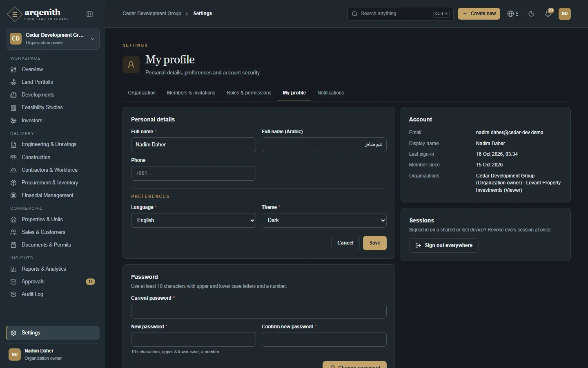Select the Notifications tab

(331, 93)
